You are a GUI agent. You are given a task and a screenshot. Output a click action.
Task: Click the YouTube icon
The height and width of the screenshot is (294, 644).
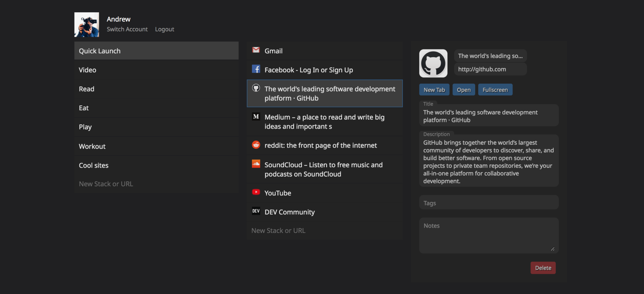(256, 192)
